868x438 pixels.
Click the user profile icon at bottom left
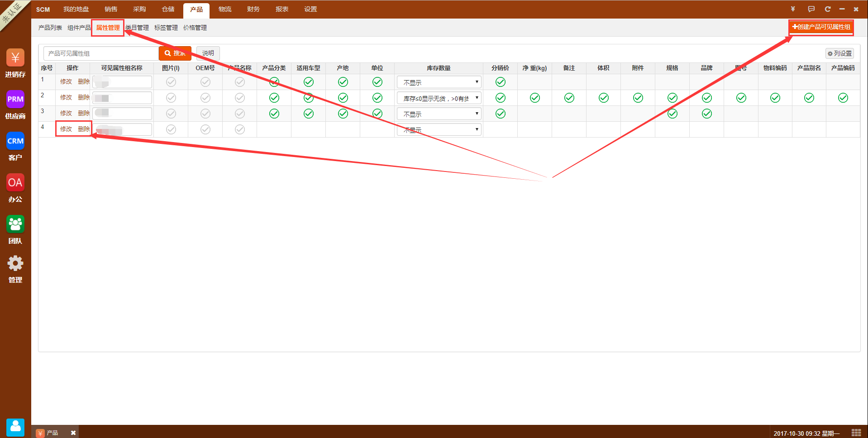pos(15,427)
